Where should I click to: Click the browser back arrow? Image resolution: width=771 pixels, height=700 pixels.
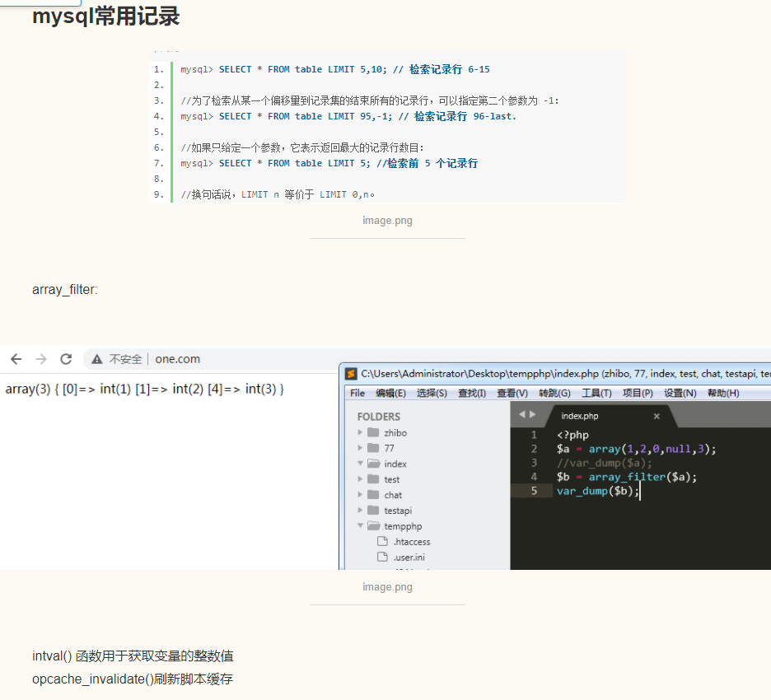tap(16, 359)
